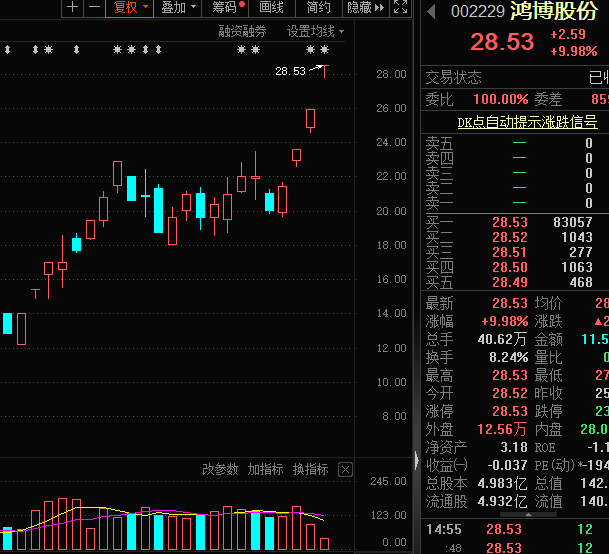Click the 筹码 toolbar button

(x=225, y=7)
